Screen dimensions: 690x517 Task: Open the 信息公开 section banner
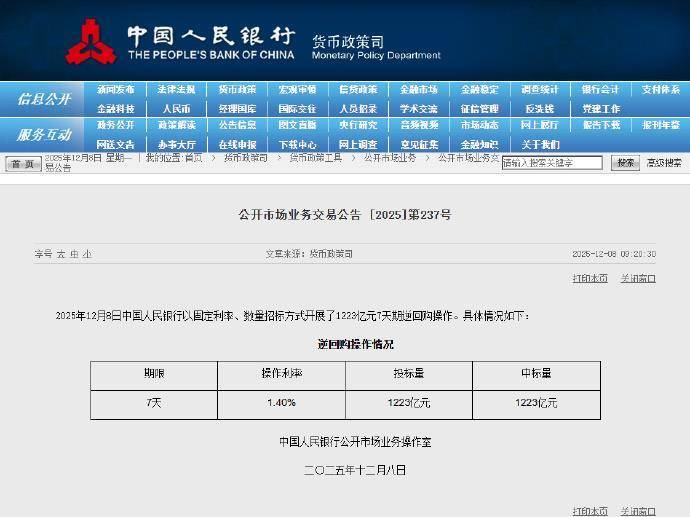pos(44,99)
